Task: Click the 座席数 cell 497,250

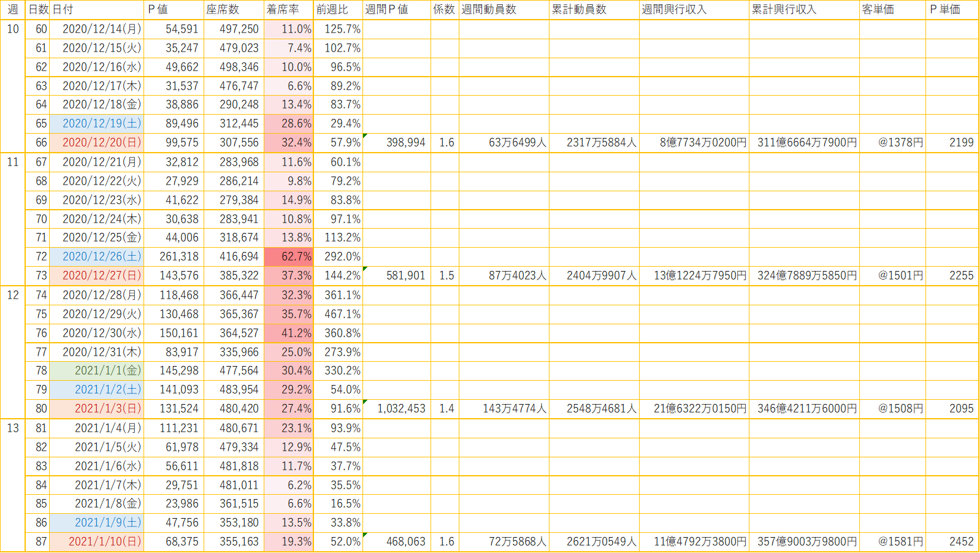Action: pyautogui.click(x=233, y=29)
